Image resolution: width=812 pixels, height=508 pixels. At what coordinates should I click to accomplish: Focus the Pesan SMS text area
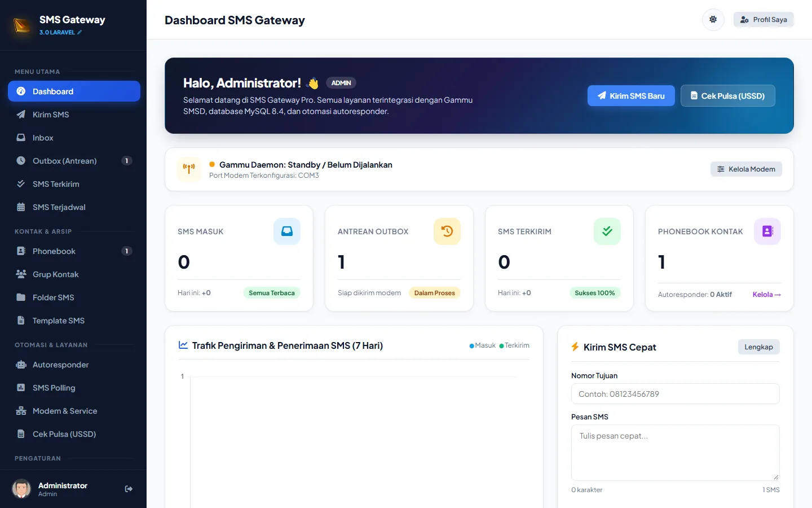tap(676, 453)
